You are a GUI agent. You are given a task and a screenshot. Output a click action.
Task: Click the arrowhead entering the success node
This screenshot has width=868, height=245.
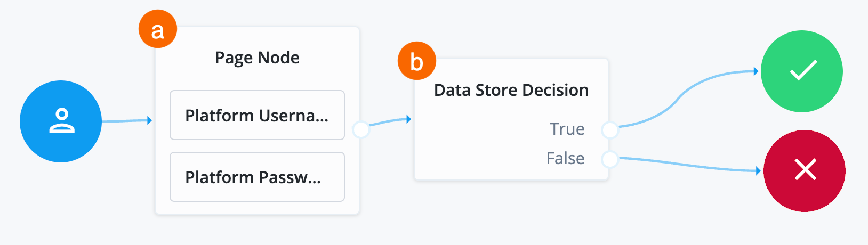tap(756, 71)
